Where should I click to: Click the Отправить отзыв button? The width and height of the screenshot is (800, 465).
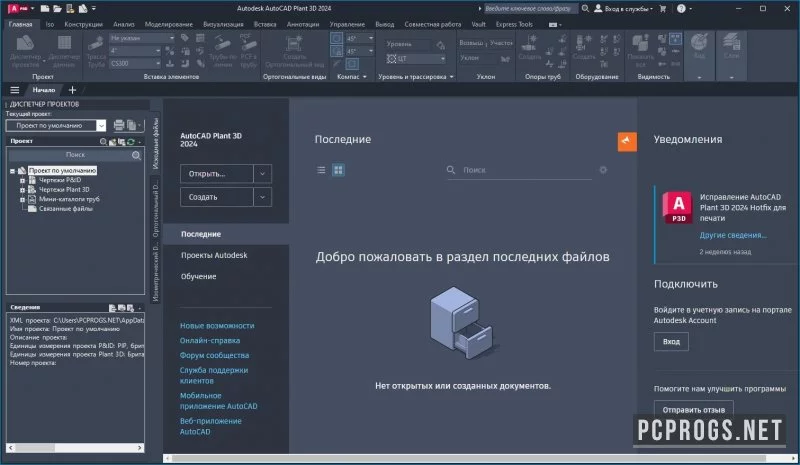coord(693,409)
